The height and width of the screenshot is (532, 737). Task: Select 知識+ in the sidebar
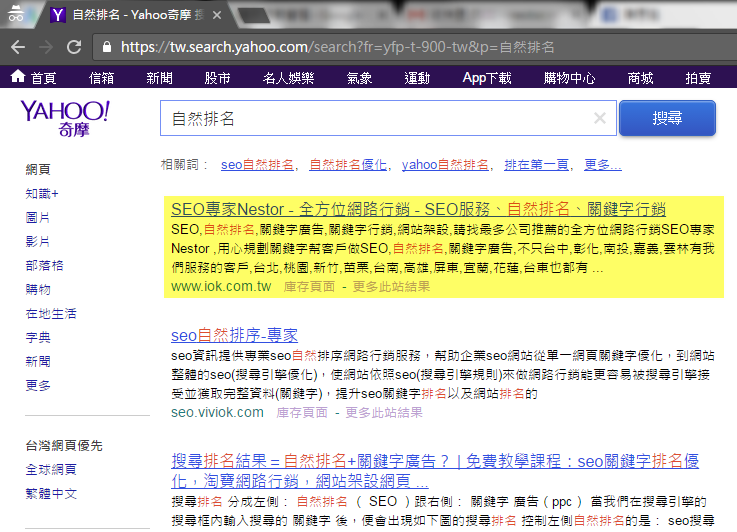pyautogui.click(x=42, y=193)
